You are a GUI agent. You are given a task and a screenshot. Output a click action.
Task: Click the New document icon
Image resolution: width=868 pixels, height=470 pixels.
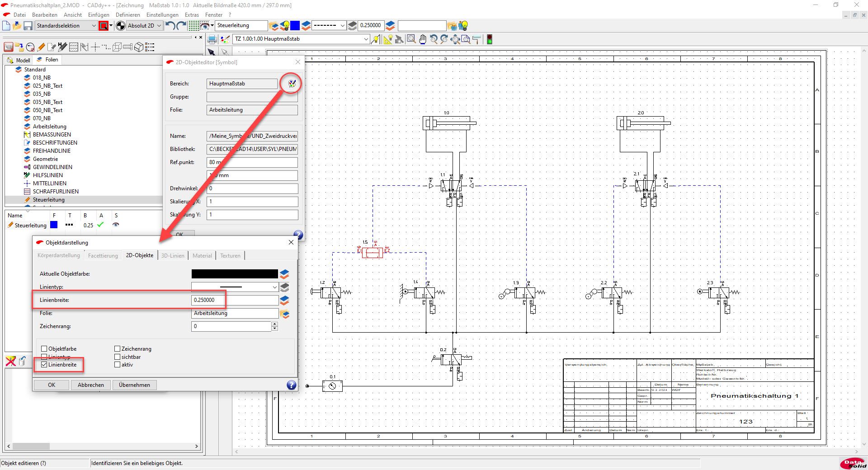[6, 26]
